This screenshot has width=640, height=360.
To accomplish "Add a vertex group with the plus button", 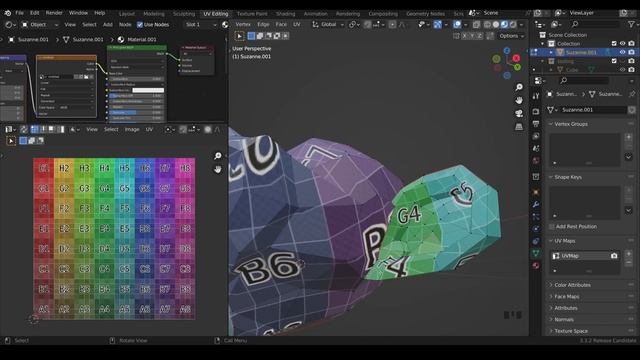I will 629,137.
